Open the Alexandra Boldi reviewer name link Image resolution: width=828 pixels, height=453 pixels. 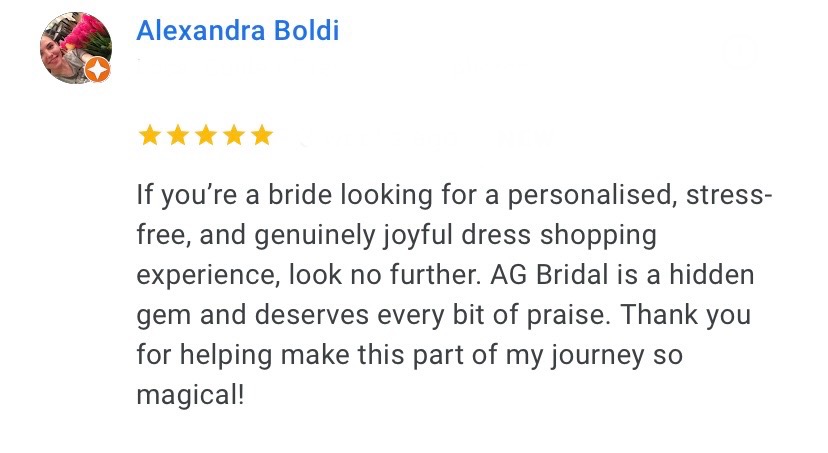237,31
